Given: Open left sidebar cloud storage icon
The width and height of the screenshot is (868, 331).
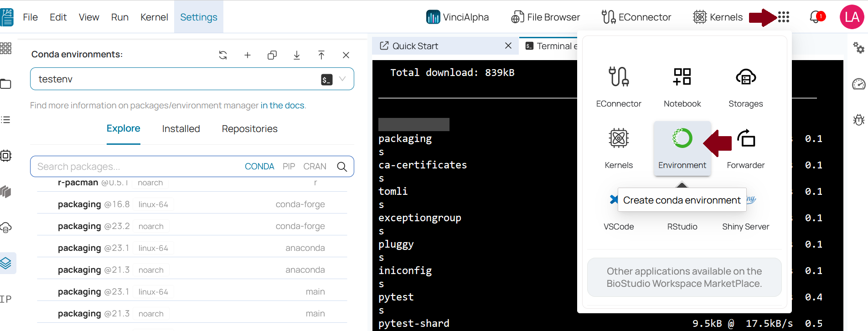Looking at the screenshot, I should click(x=5, y=228).
